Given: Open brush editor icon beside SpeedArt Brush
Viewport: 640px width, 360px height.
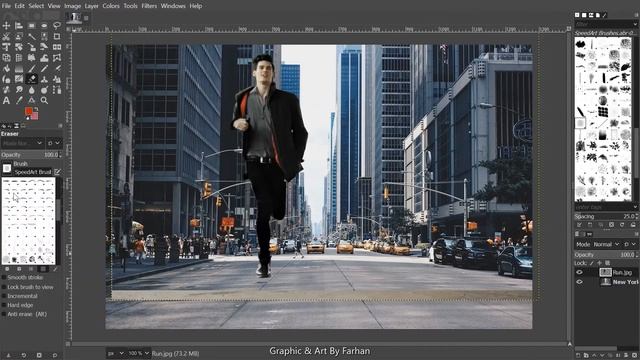Looking at the screenshot, I should (x=57, y=172).
